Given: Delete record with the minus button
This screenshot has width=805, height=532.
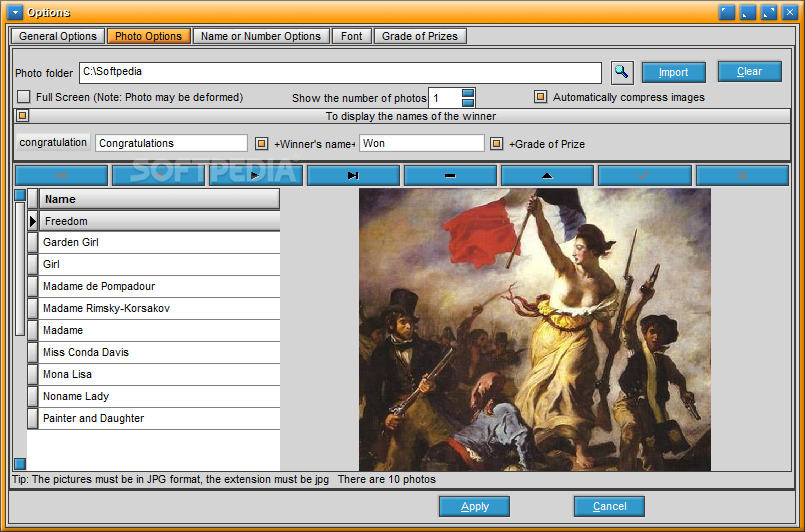Looking at the screenshot, I should coord(450,176).
